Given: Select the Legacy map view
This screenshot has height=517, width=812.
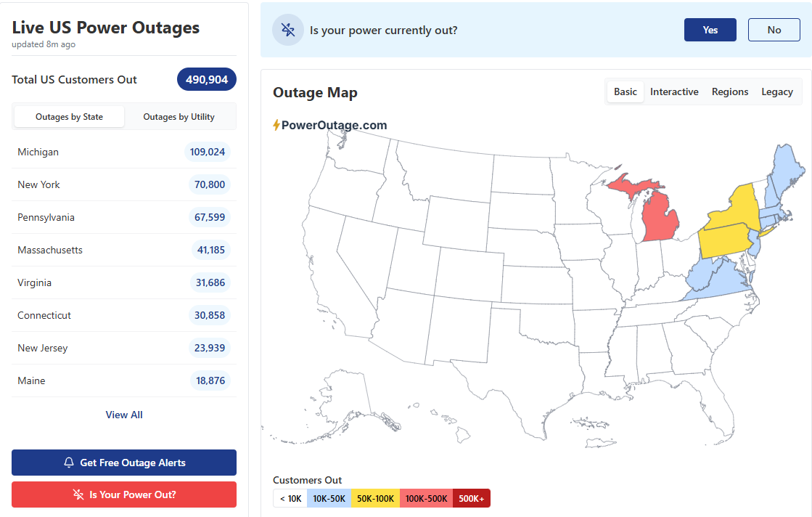Looking at the screenshot, I should coord(776,91).
